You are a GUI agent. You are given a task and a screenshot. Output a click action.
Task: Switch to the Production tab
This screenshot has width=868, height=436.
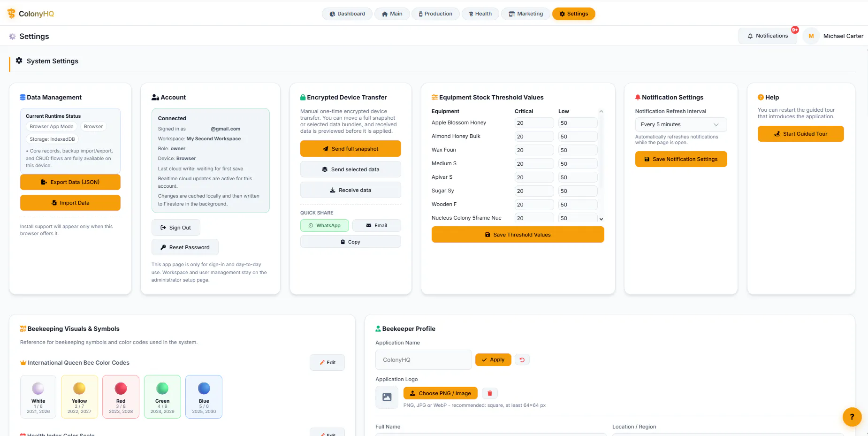tap(435, 14)
